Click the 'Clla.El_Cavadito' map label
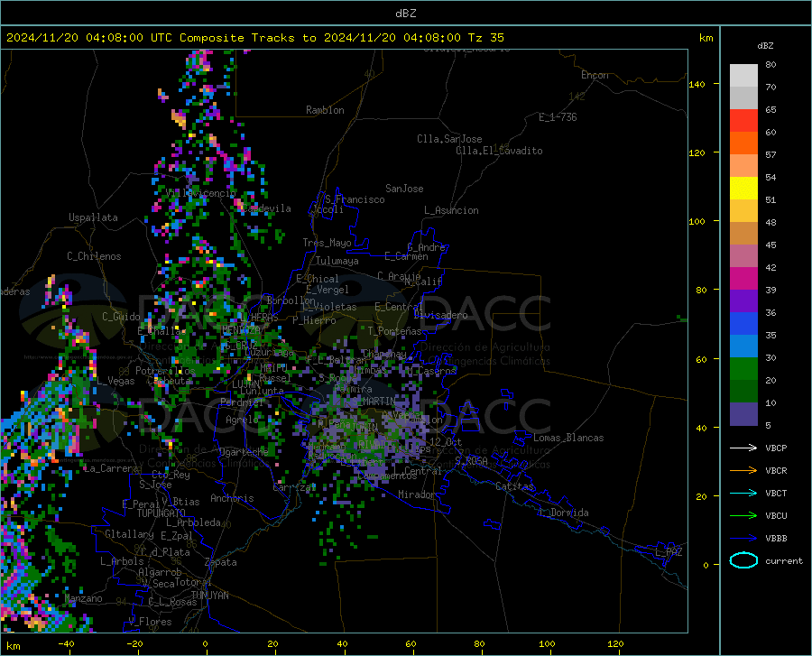Image resolution: width=812 pixels, height=656 pixels. 499,151
